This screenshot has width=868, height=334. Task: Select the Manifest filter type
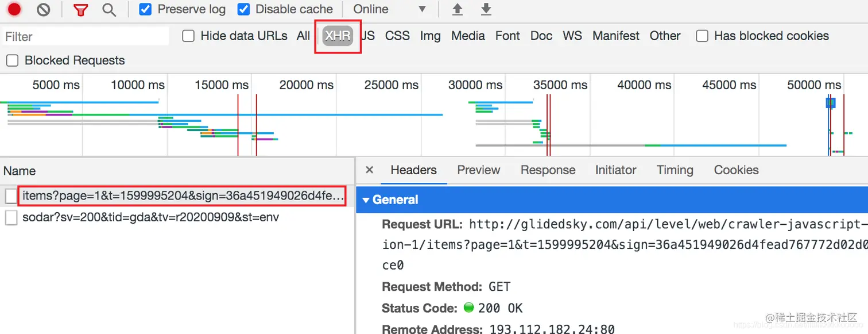pos(616,36)
